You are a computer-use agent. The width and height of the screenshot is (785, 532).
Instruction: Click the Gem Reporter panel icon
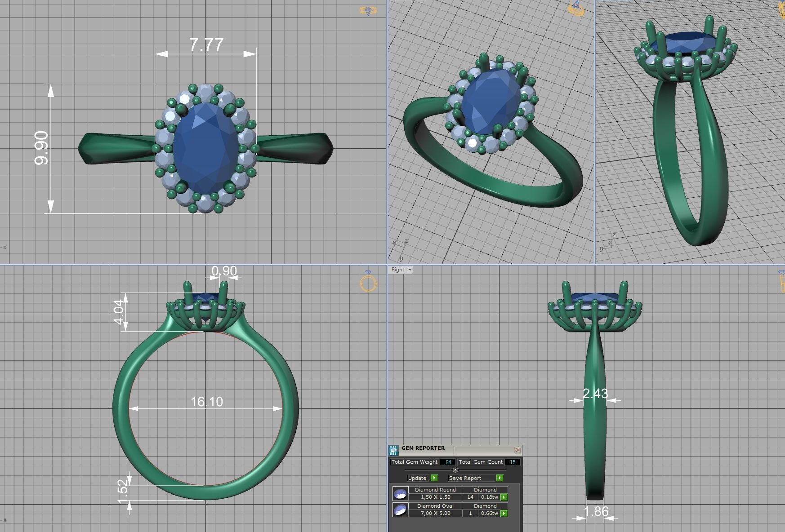(x=393, y=450)
